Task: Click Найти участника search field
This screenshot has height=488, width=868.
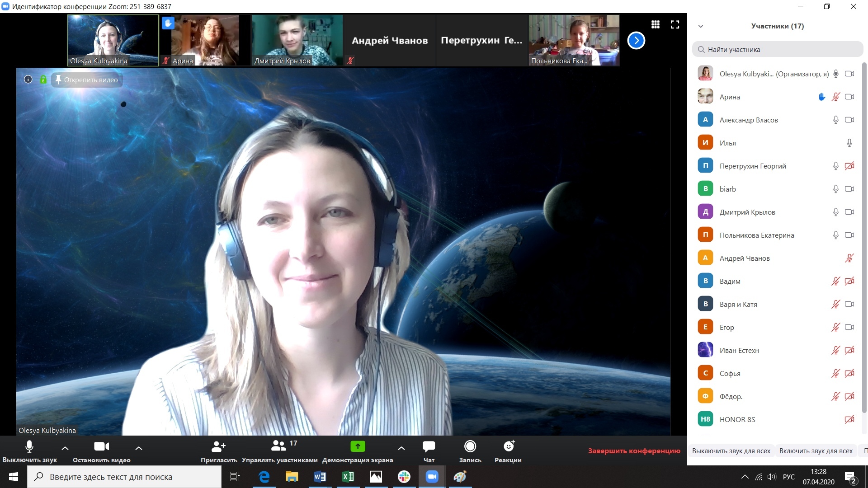Action: click(777, 49)
